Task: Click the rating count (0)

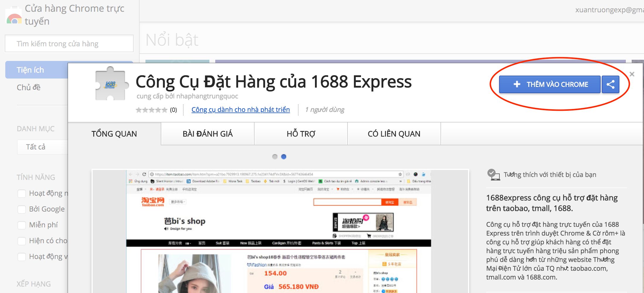Action: (x=174, y=110)
